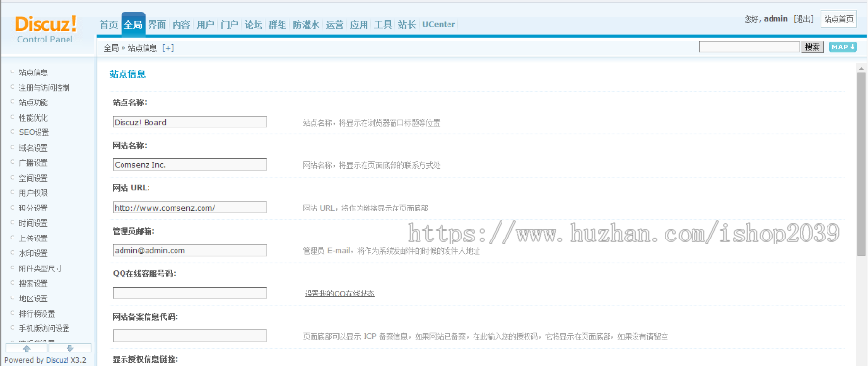This screenshot has width=868, height=366.
Task: Open the MAP panel button
Action: (843, 47)
